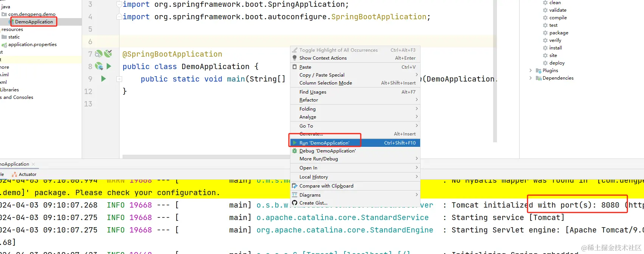Screen dimensions: 644x254
Task: Click the application.properties file icon
Action: (4, 45)
